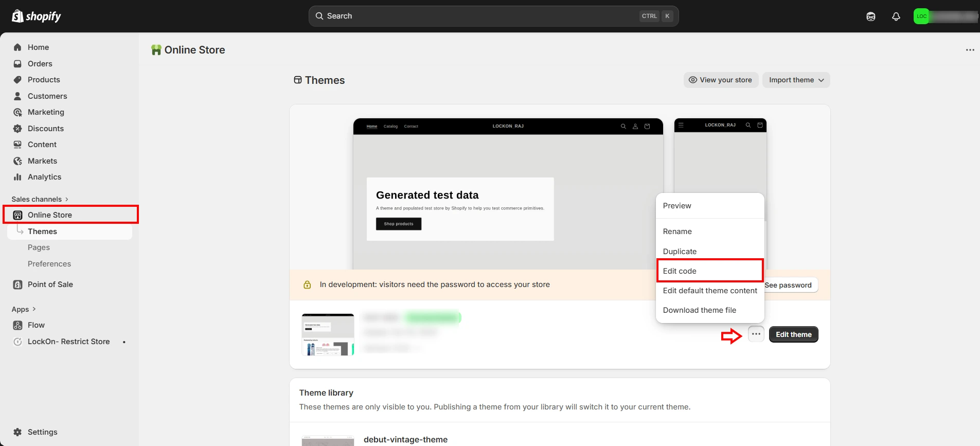
Task: Click the Discounts label in sidebar
Action: 46,129
